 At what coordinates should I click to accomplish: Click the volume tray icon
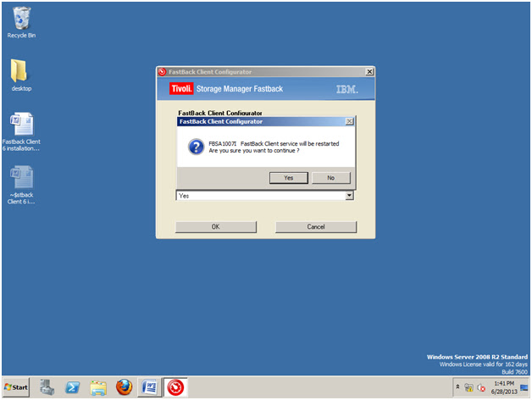tap(481, 387)
